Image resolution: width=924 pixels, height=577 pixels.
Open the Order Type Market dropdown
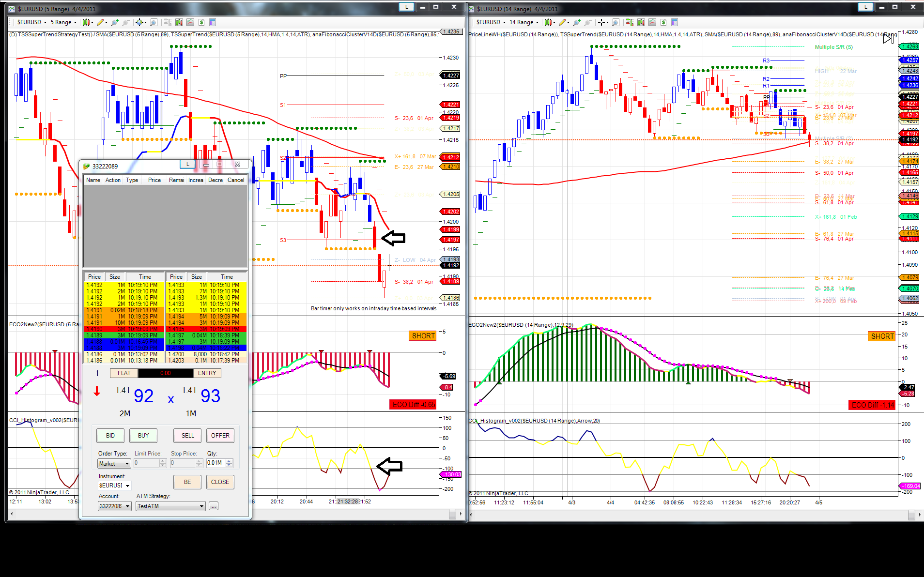(x=114, y=463)
